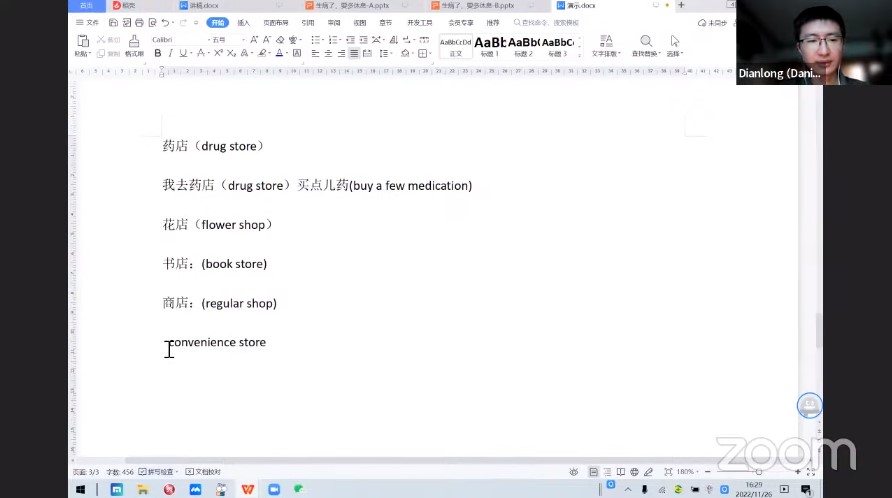Apply the 标题 2 heading style
Screen dimensions: 892x498
[x=523, y=46]
